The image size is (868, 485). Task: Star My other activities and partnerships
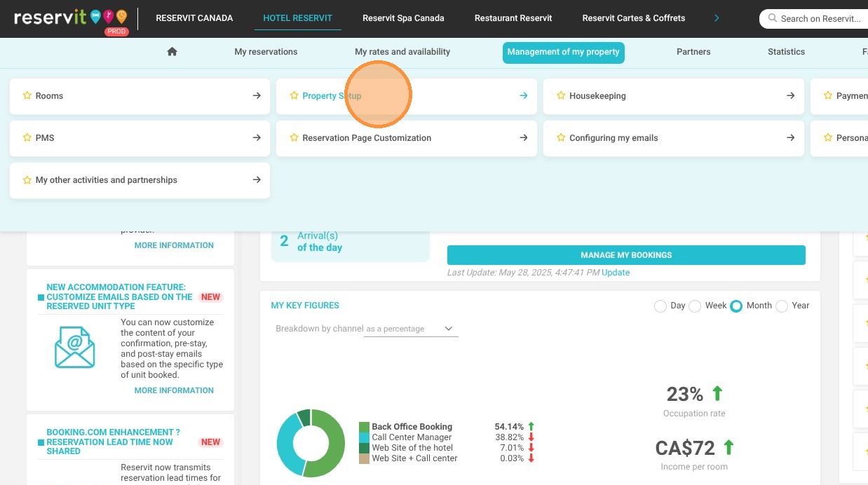(27, 180)
